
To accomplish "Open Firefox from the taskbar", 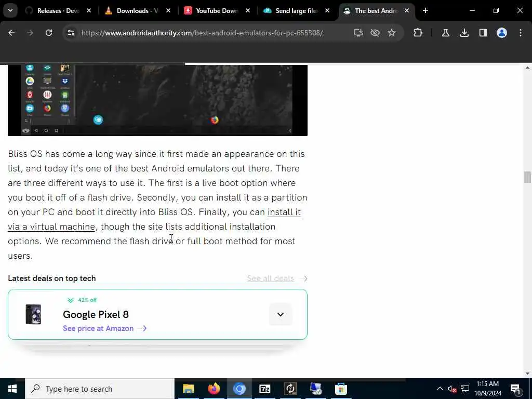I will [214, 389].
